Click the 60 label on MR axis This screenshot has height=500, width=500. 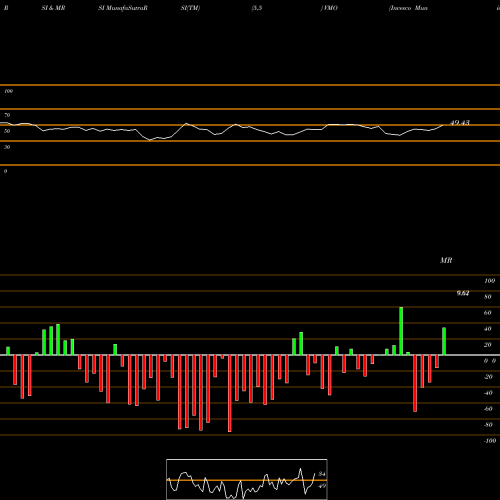488,313
